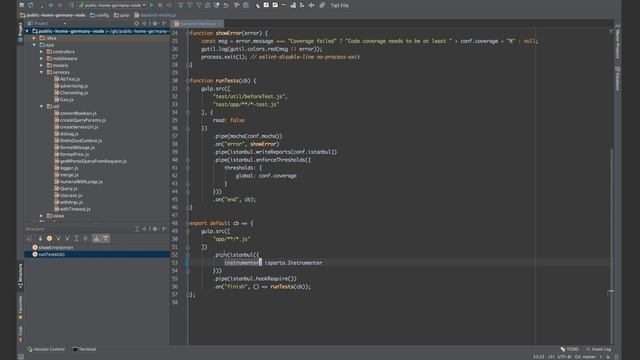
Task: Click the gear settings icon in Structure panel header
Action: 155,229
